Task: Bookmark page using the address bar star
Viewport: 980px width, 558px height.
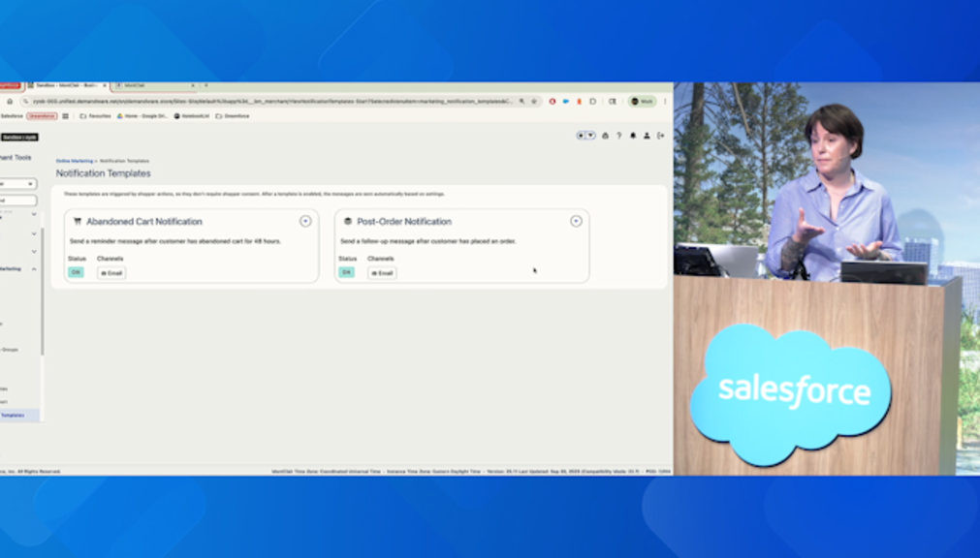Action: click(x=533, y=101)
